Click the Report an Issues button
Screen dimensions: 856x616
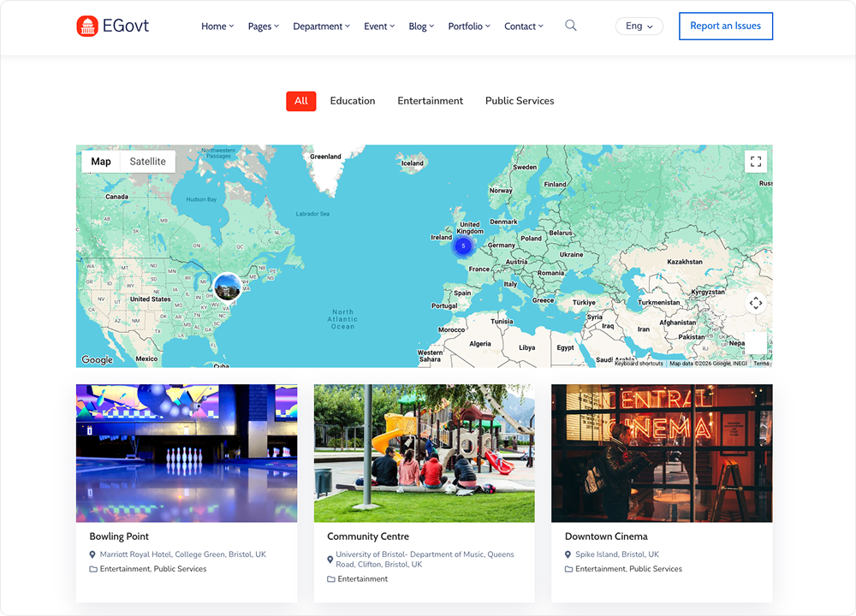(726, 26)
